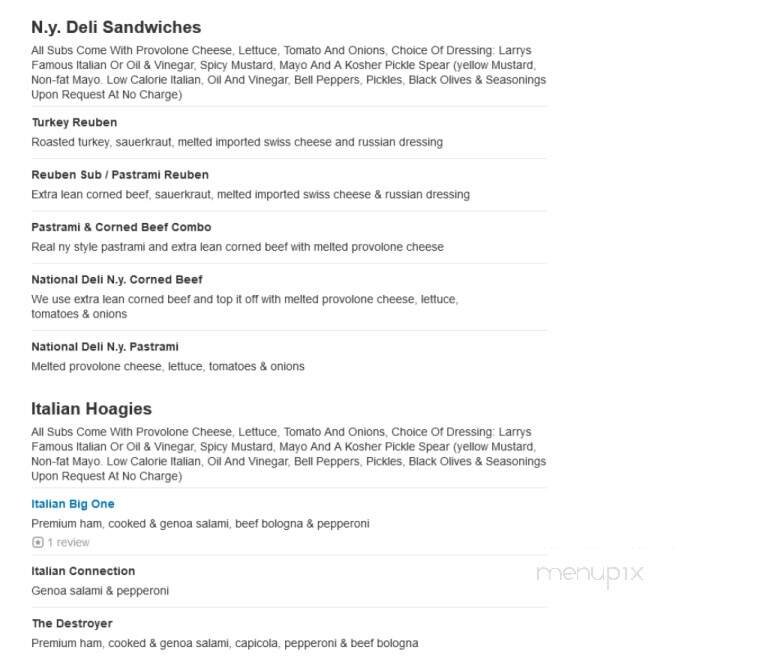Click the menupix watermark logo
This screenshot has width=769, height=656.
click(x=589, y=574)
